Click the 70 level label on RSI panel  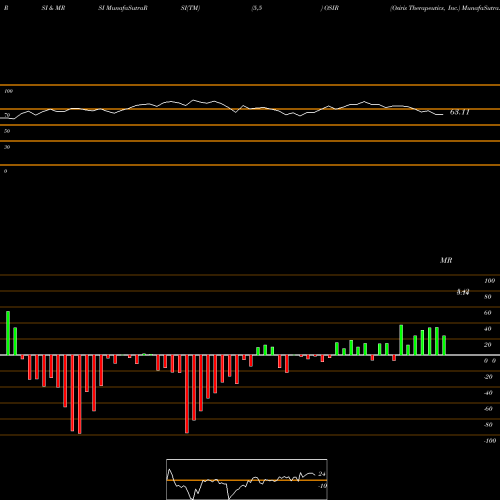(x=7, y=115)
